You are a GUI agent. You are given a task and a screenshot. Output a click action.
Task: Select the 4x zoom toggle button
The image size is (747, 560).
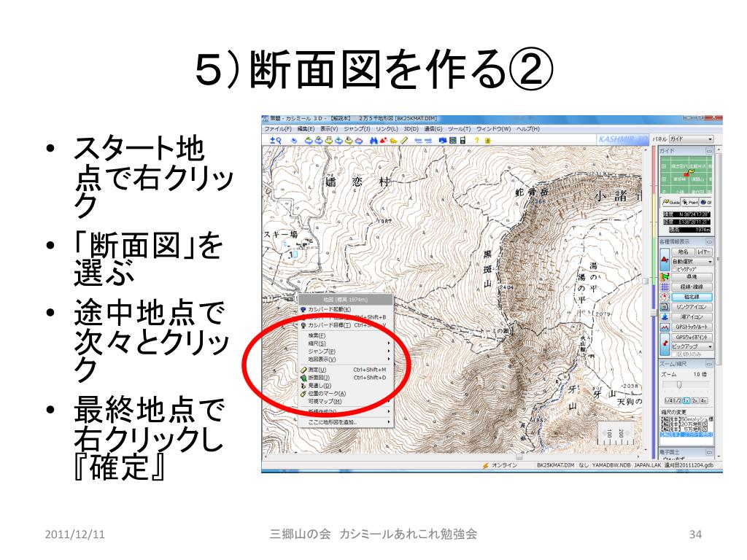[704, 401]
